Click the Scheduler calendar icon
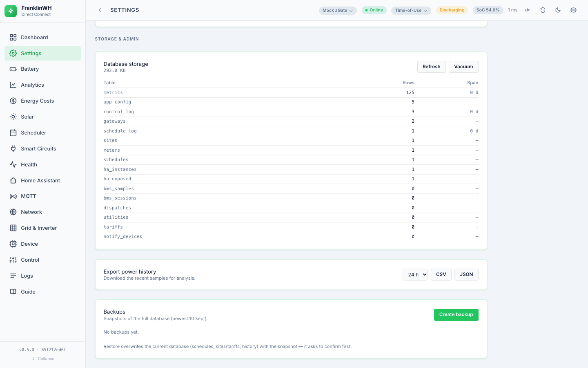 click(x=13, y=133)
